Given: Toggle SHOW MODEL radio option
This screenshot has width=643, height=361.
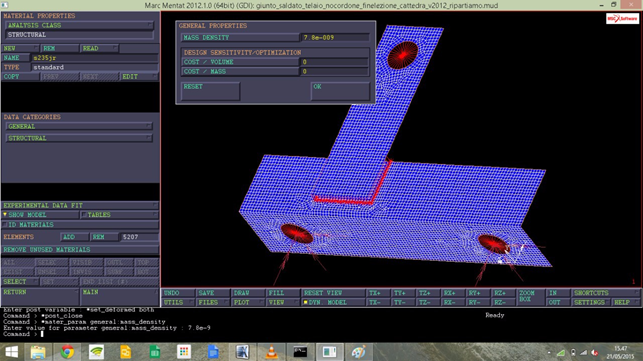Looking at the screenshot, I should click(x=40, y=215).
